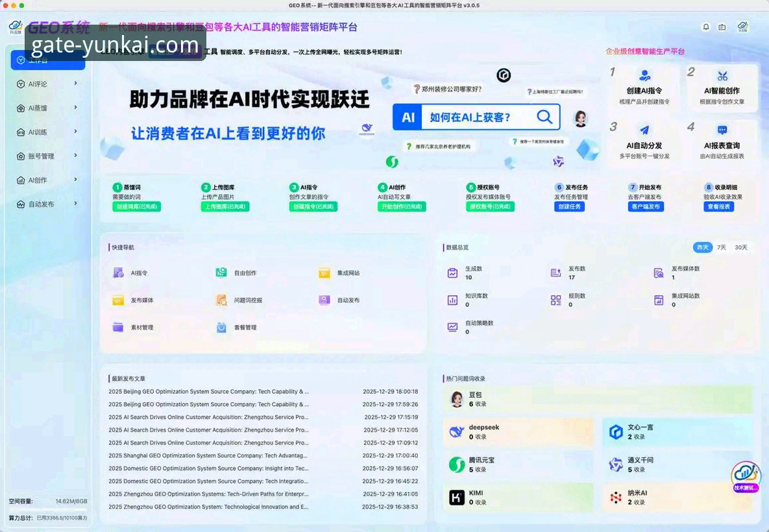Open 素材管理 via its folder icon

(117, 327)
